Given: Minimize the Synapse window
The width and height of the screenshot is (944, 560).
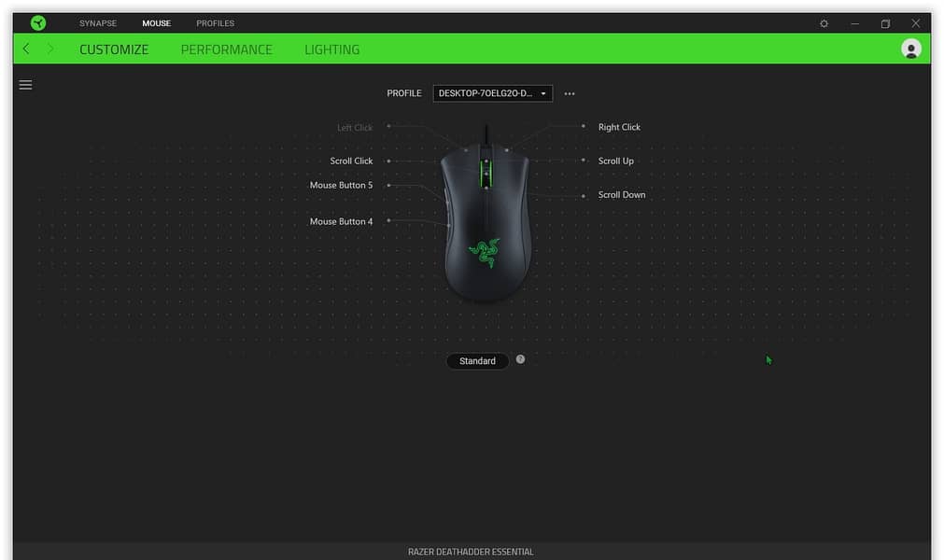Looking at the screenshot, I should tap(854, 23).
